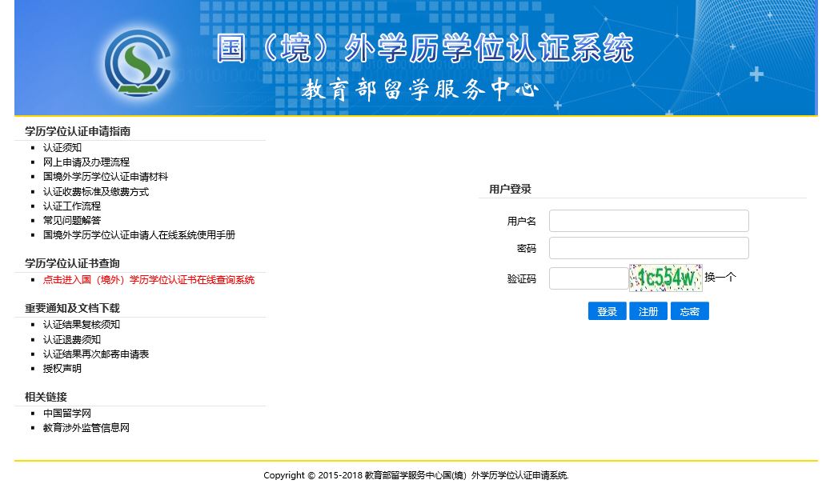Download 认证结果再次邮寄申请表

96,354
